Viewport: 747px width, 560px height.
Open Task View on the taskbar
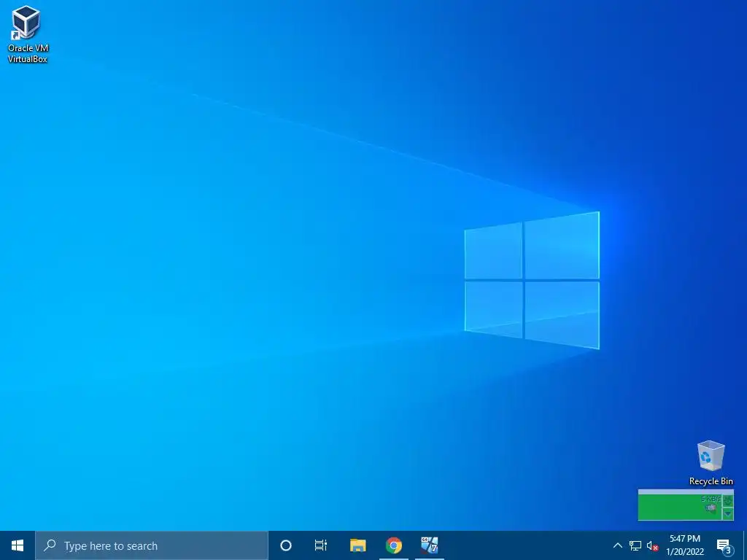click(321, 545)
